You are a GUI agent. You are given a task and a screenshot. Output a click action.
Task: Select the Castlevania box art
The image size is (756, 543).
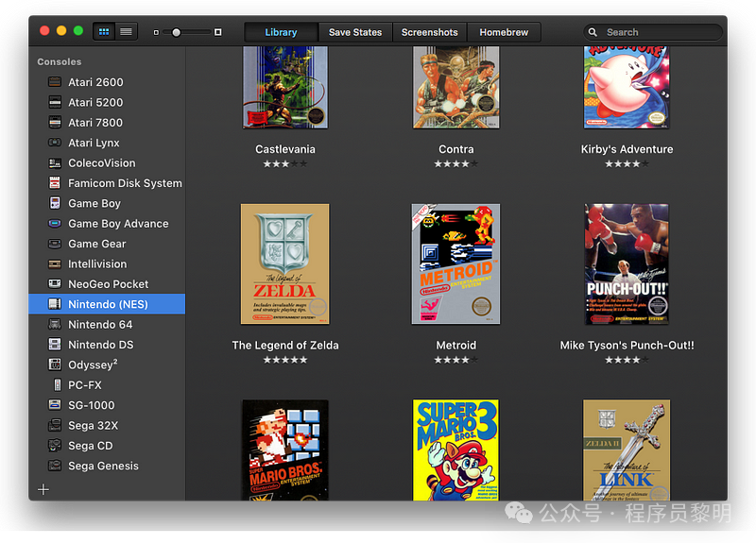(285, 87)
